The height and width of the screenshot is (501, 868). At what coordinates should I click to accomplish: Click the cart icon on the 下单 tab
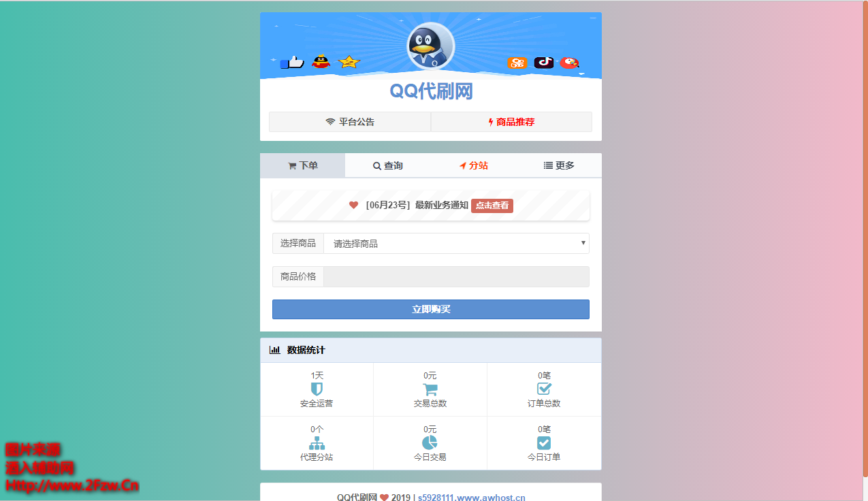292,166
